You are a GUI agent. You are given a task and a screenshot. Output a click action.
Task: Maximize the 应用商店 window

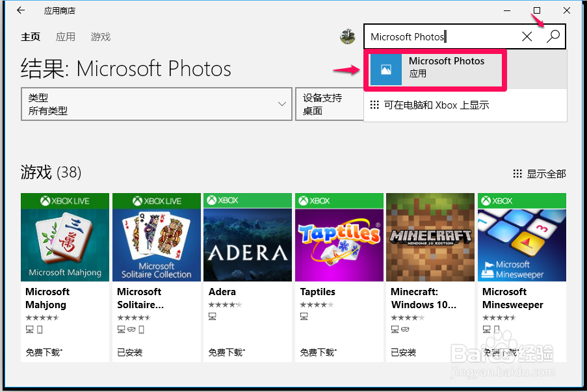(537, 10)
